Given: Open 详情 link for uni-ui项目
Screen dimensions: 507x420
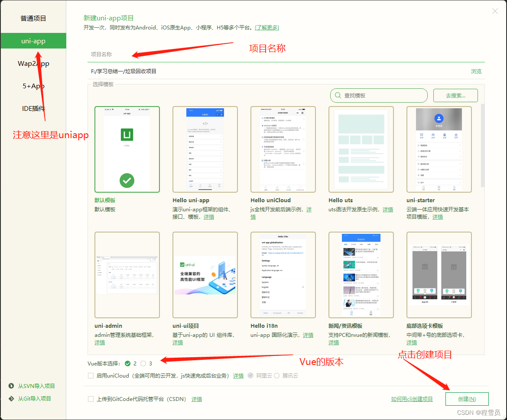Looking at the screenshot, I should pos(178,342).
